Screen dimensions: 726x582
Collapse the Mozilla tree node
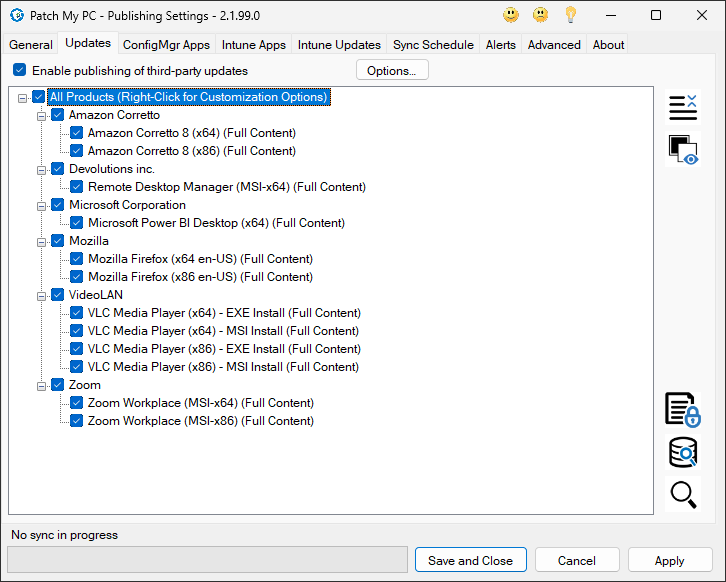point(42,241)
